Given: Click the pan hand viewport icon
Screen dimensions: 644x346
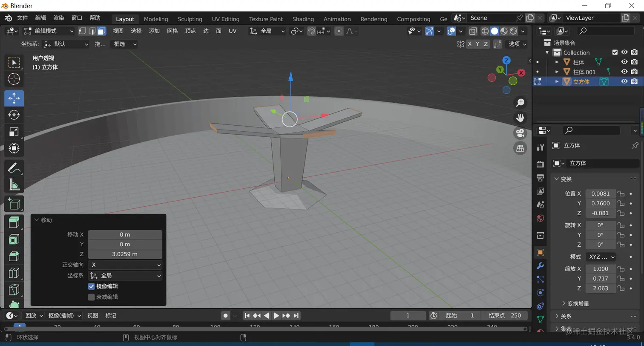Looking at the screenshot, I should [x=520, y=118].
